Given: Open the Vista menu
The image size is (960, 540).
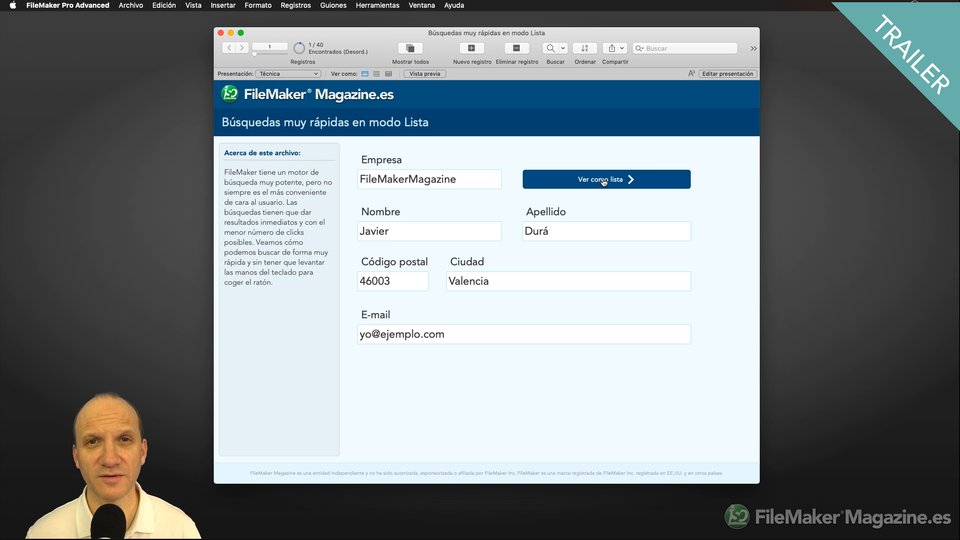Looking at the screenshot, I should click(x=193, y=6).
